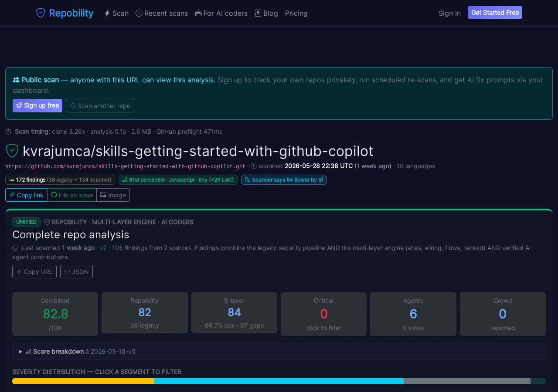
Task: Filter by the cyan severity segment
Action: tap(279, 381)
